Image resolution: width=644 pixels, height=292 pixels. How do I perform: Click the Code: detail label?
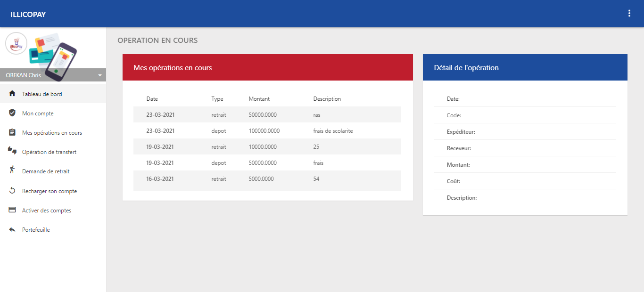tap(454, 115)
